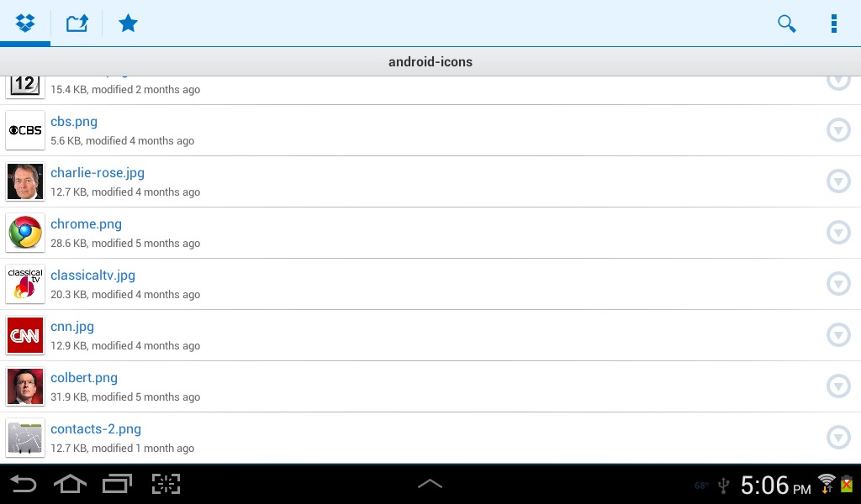Open the recent apps button
This screenshot has width=861, height=504.
coord(118,484)
